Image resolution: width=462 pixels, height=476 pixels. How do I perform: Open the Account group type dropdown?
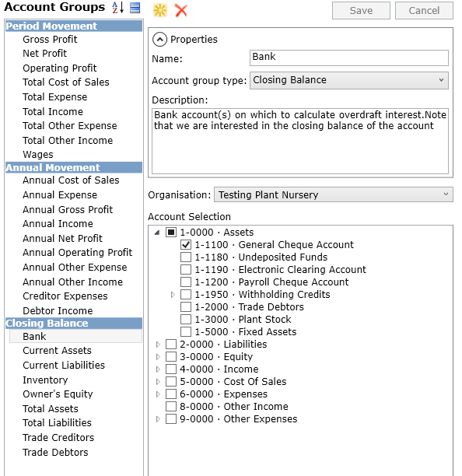348,80
